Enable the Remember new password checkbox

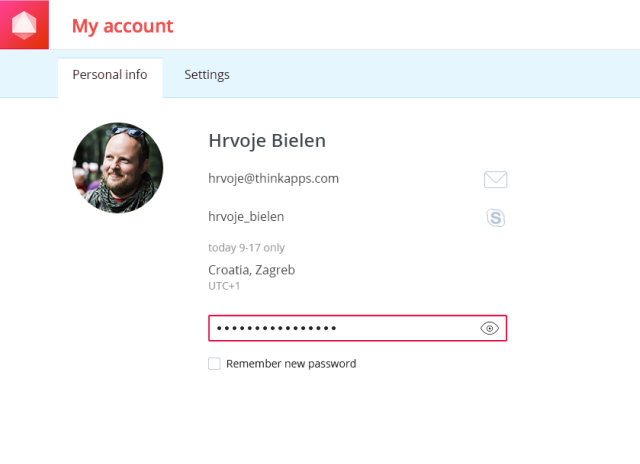point(214,364)
